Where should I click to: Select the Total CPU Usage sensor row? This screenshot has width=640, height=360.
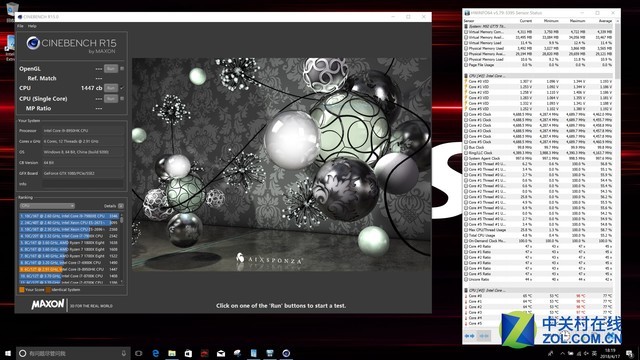pyautogui.click(x=538, y=236)
